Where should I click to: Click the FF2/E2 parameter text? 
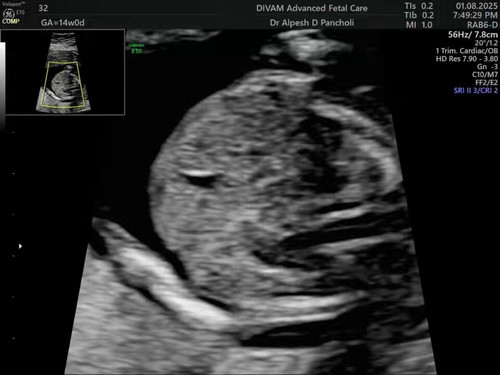coord(487,82)
